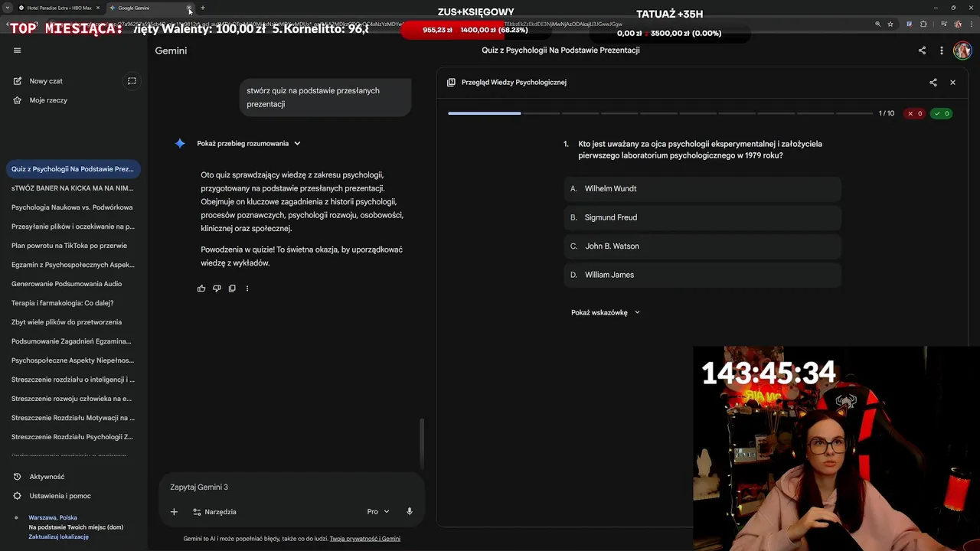This screenshot has width=980, height=551.
Task: Open more options under the response
Action: [x=247, y=289]
